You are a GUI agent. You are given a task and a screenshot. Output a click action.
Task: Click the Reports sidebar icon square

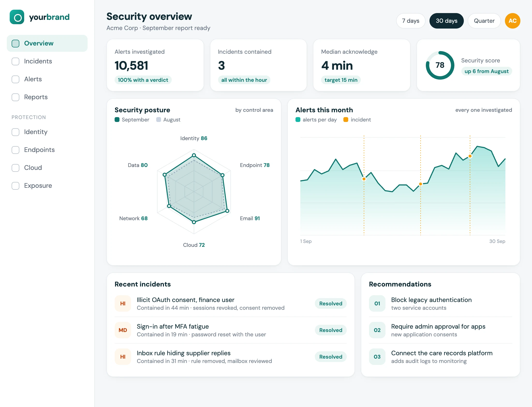pyautogui.click(x=15, y=97)
